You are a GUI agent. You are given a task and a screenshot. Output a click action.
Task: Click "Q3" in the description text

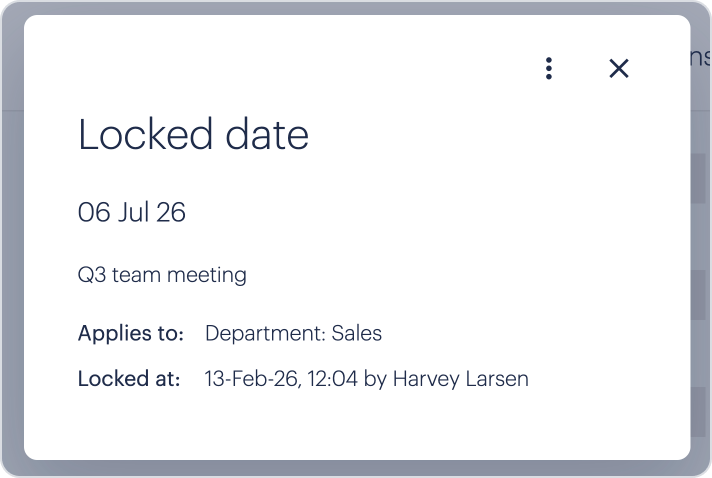tap(91, 275)
